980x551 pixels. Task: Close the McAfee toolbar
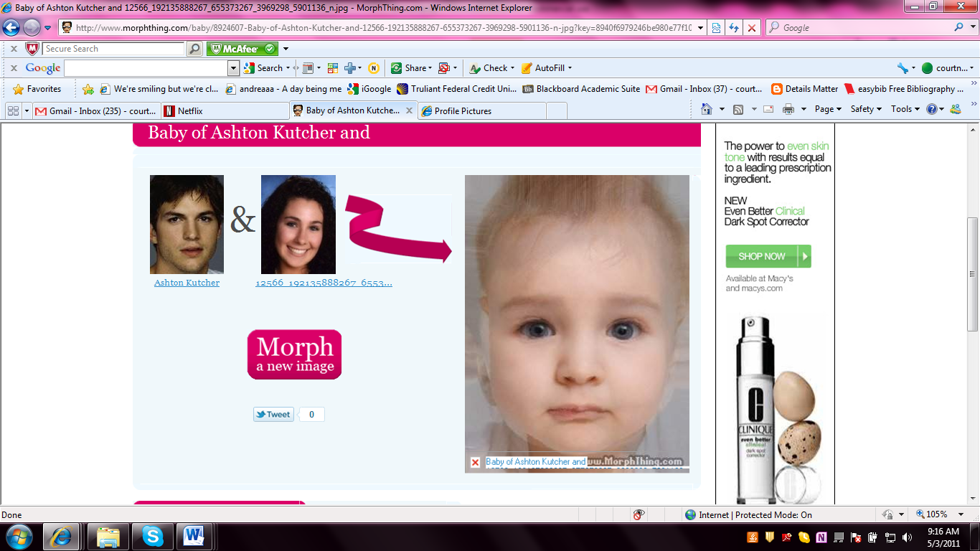click(14, 49)
